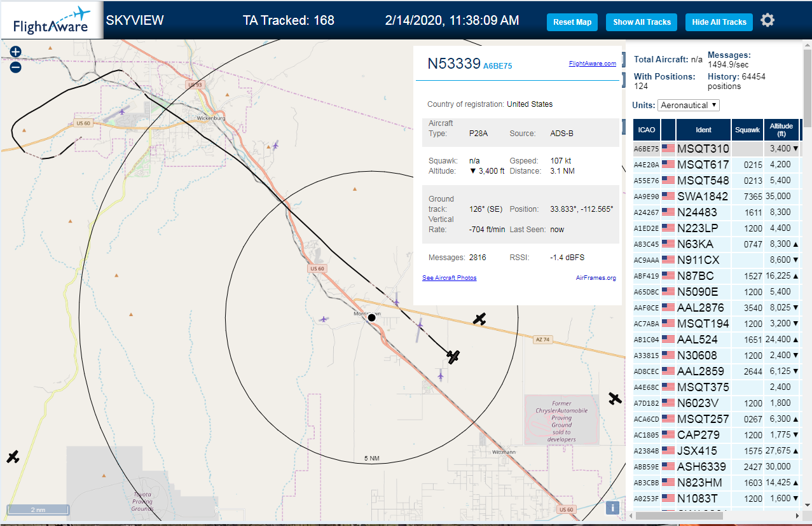The image size is (812, 526).
Task: Click US flag in the AAL524 row
Action: point(668,340)
